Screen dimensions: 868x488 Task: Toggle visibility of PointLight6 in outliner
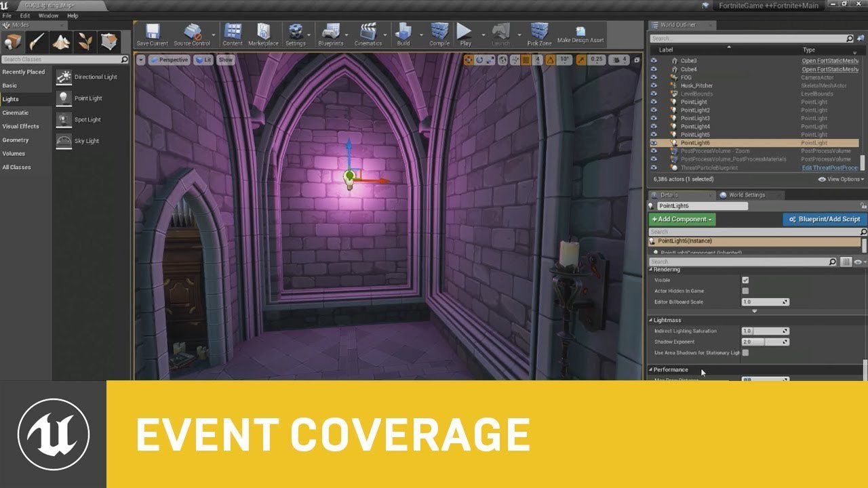point(654,143)
